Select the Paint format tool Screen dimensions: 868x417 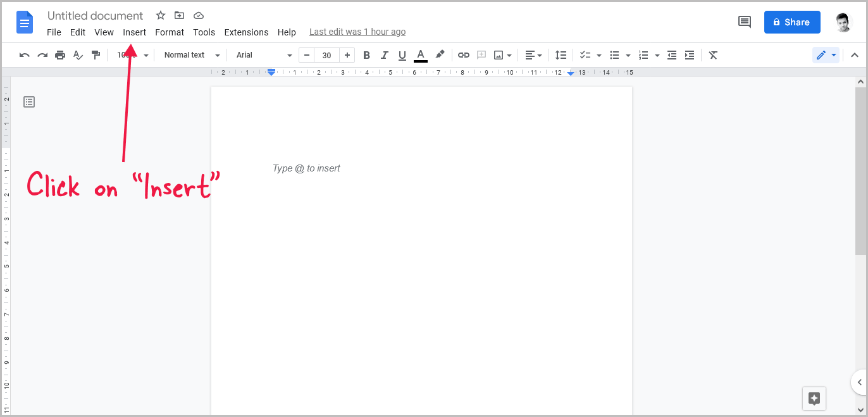coord(96,55)
